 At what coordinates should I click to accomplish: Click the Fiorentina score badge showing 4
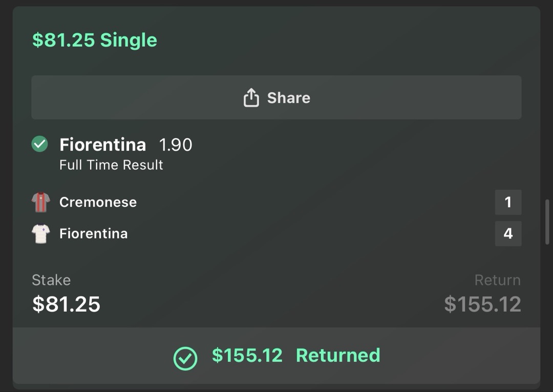(x=508, y=233)
